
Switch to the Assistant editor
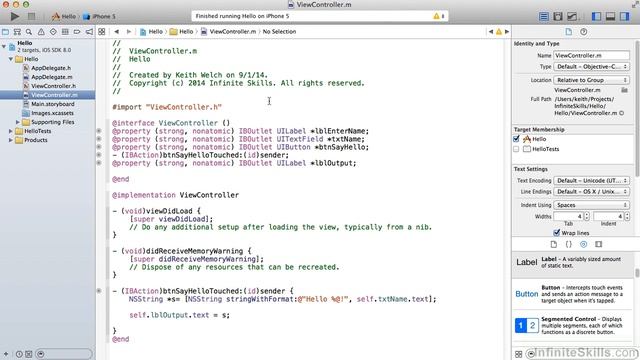pos(558,16)
